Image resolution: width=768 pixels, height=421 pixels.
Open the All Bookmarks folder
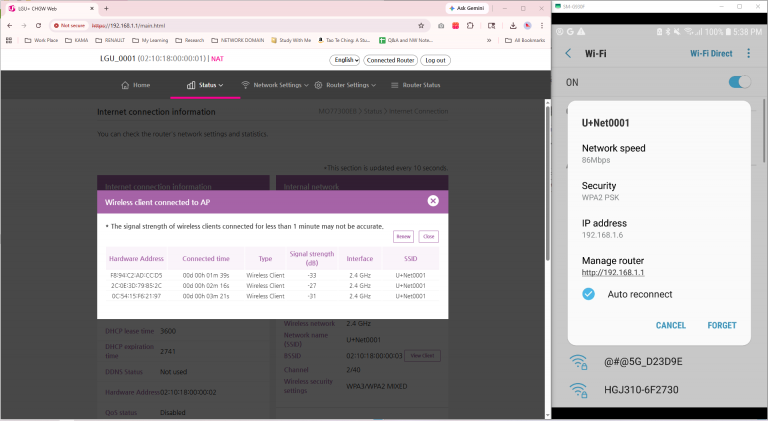(525, 40)
